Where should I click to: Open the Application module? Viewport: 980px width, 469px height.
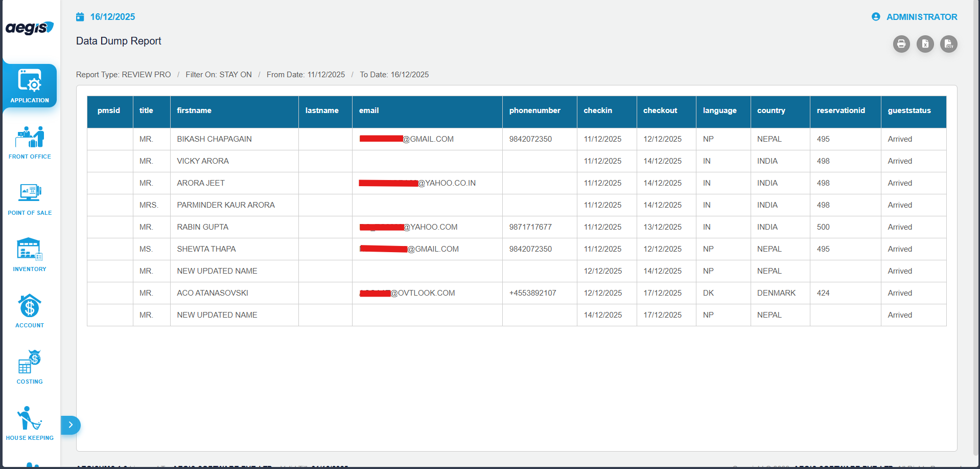point(30,86)
